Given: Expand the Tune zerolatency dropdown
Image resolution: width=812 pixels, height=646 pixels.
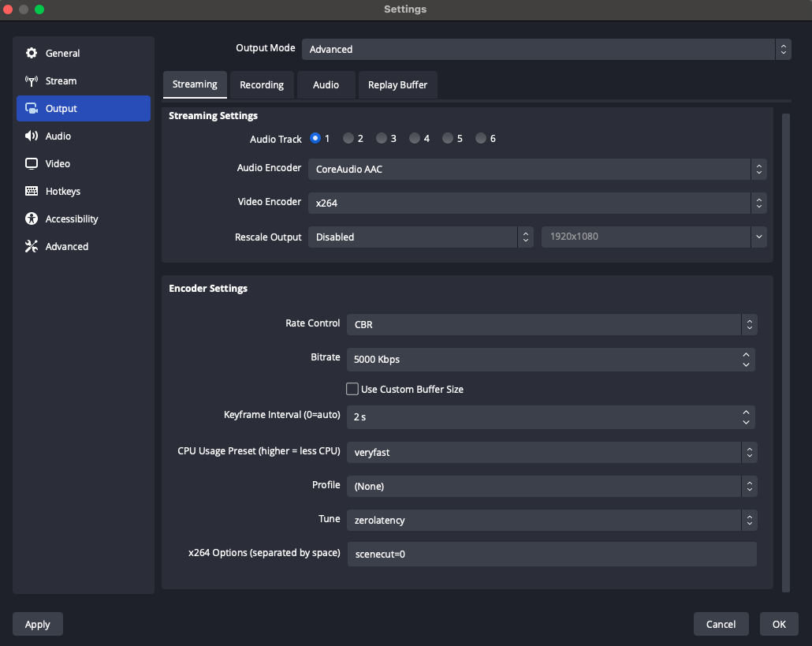Looking at the screenshot, I should pos(552,521).
